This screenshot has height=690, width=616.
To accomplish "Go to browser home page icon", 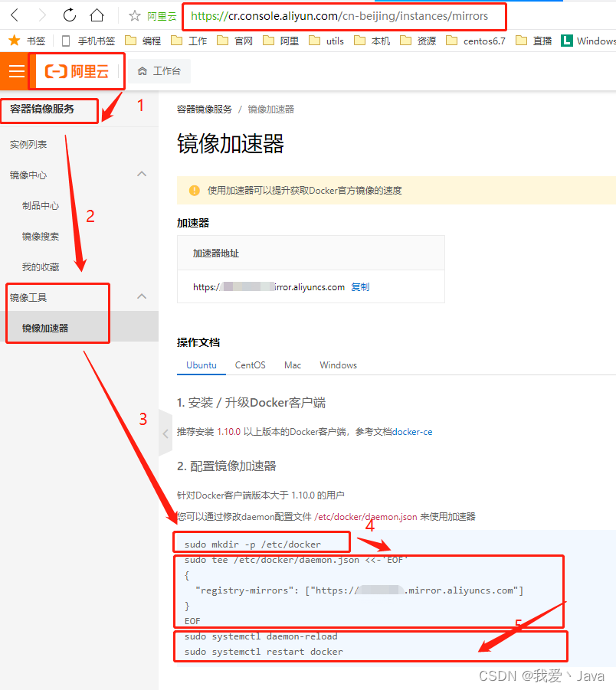I will pyautogui.click(x=97, y=15).
